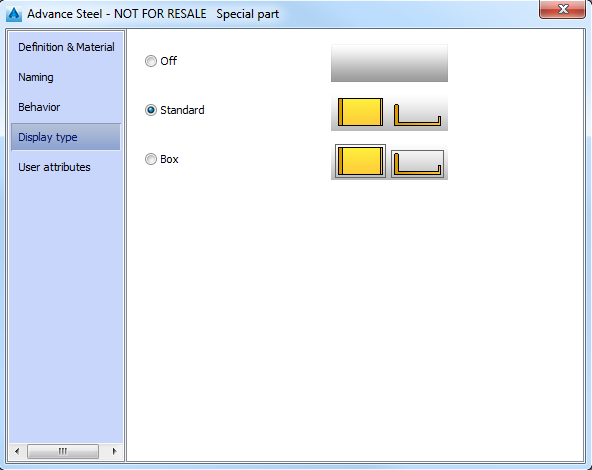Click the Standard option label text

(x=182, y=110)
